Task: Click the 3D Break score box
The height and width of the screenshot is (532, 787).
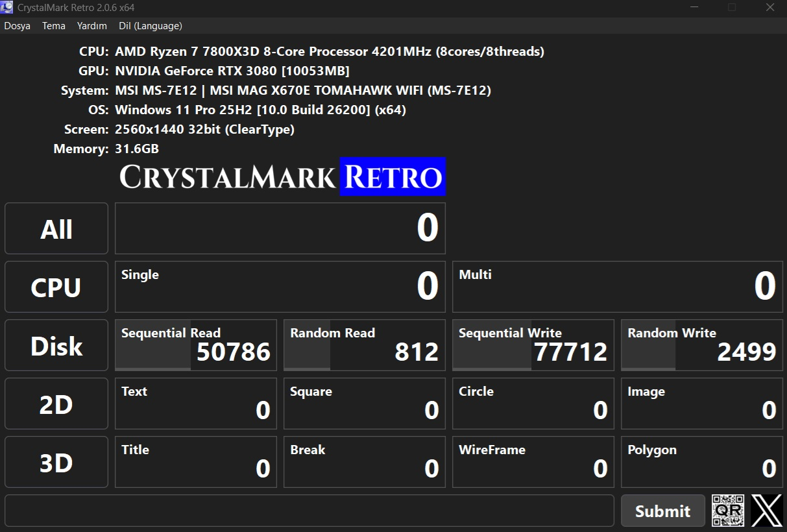Action: tap(365, 462)
